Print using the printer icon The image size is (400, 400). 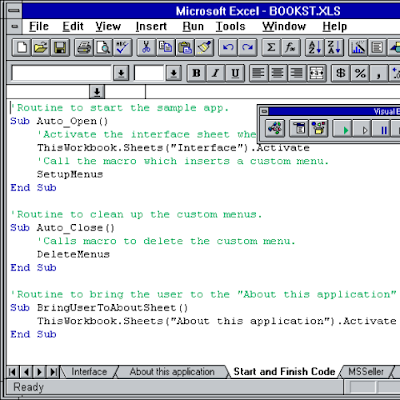point(83,48)
